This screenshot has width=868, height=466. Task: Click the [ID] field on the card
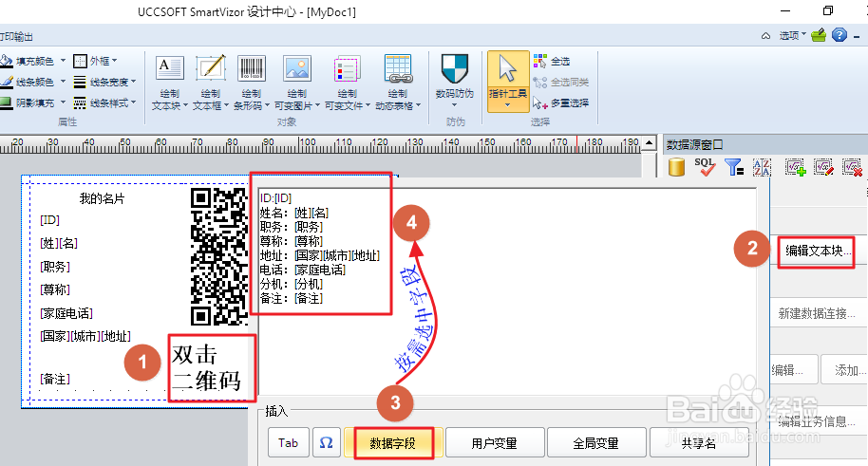coord(49,220)
